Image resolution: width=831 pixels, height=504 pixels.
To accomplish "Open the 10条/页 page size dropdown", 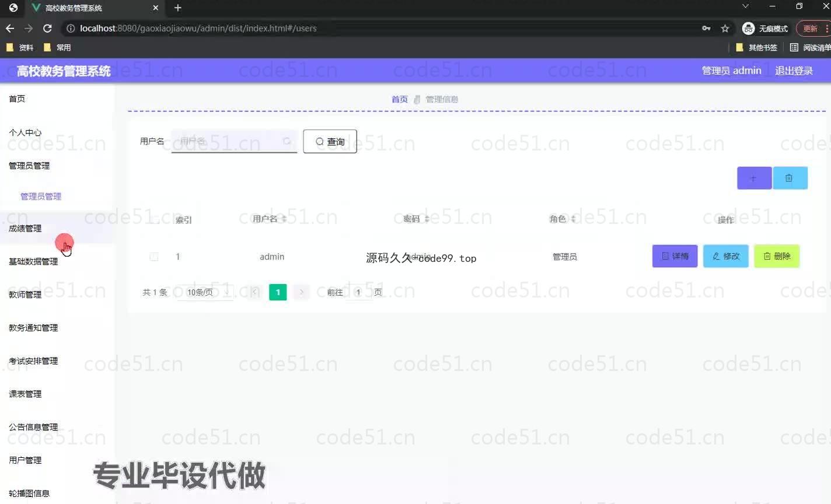I will 205,292.
